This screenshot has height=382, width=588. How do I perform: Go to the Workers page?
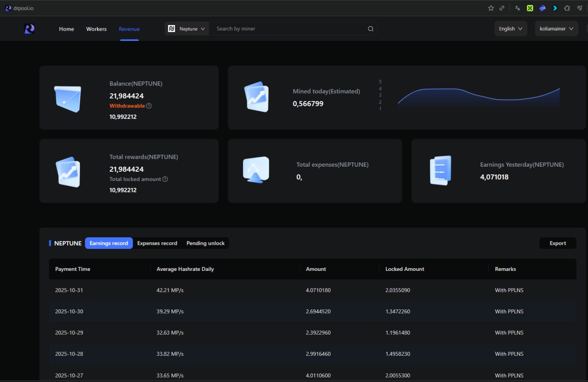(x=96, y=29)
